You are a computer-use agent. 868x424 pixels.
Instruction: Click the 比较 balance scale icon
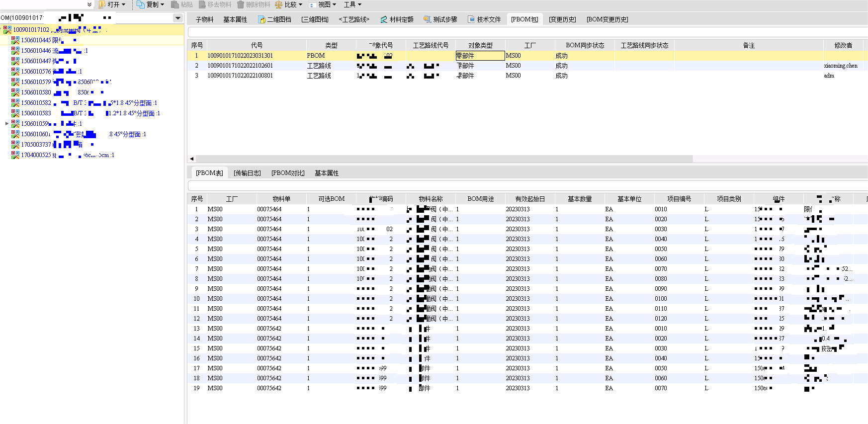[x=278, y=4]
